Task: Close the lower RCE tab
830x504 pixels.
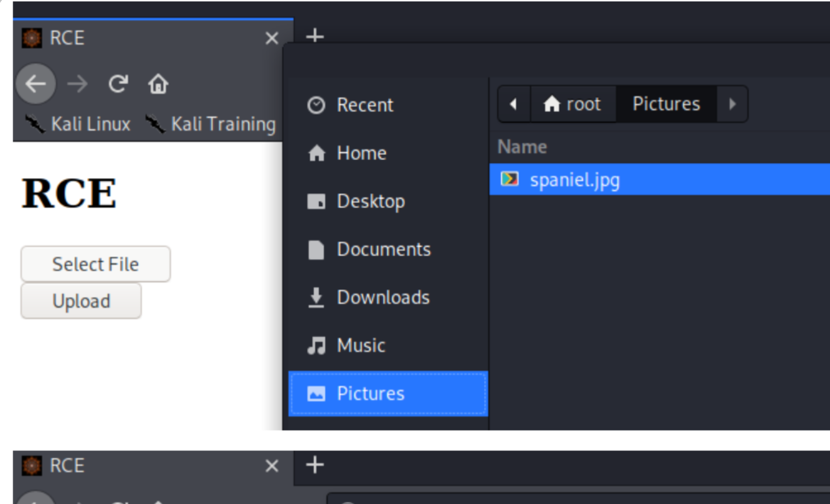Action: 272,466
